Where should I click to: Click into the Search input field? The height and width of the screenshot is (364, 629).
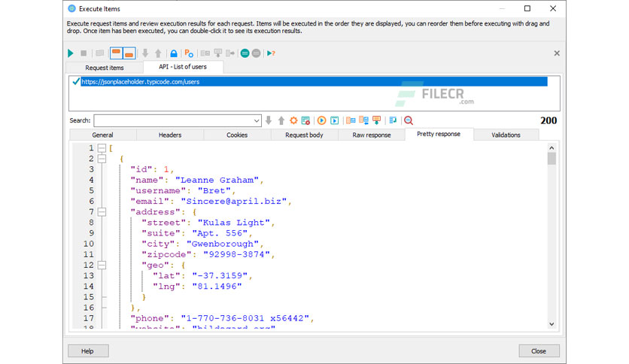tap(173, 120)
